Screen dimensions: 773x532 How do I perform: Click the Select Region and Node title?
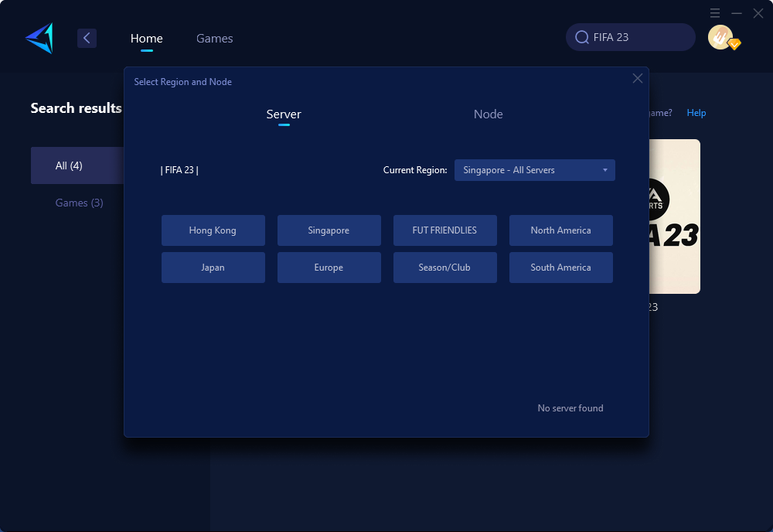(183, 82)
